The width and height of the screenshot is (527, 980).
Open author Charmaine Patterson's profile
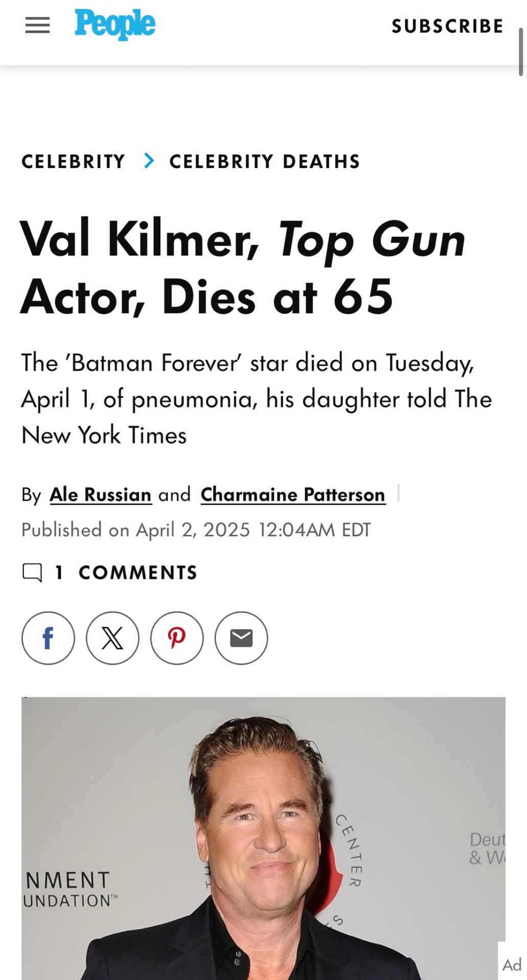293,495
